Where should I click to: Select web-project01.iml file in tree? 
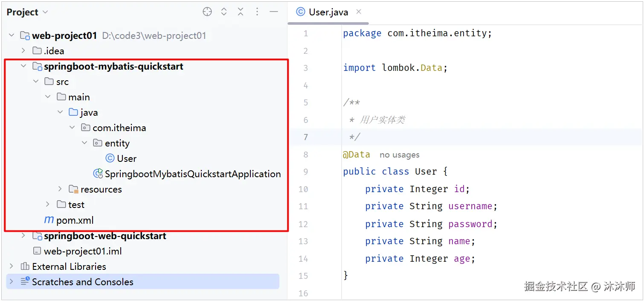point(83,251)
